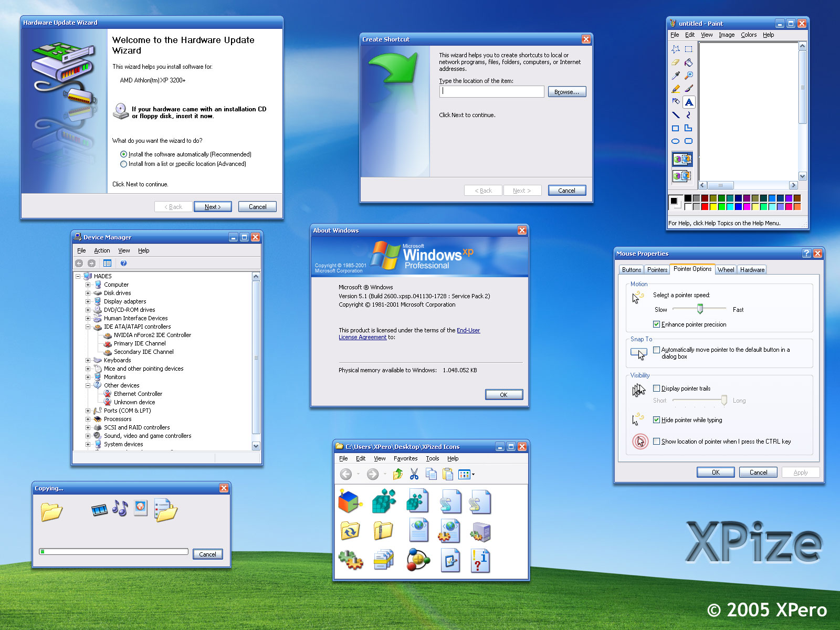Screen dimensions: 840x630
Task: Select Install from a list or specific location
Action: point(124,164)
